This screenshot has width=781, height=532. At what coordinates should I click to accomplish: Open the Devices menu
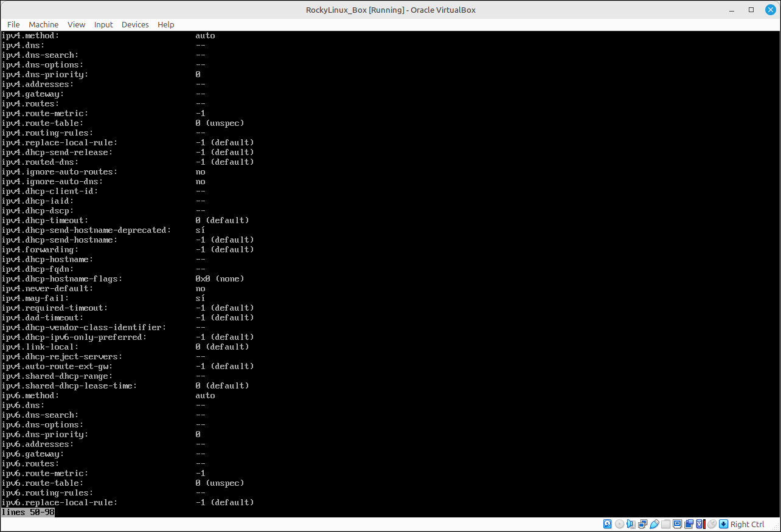[135, 24]
